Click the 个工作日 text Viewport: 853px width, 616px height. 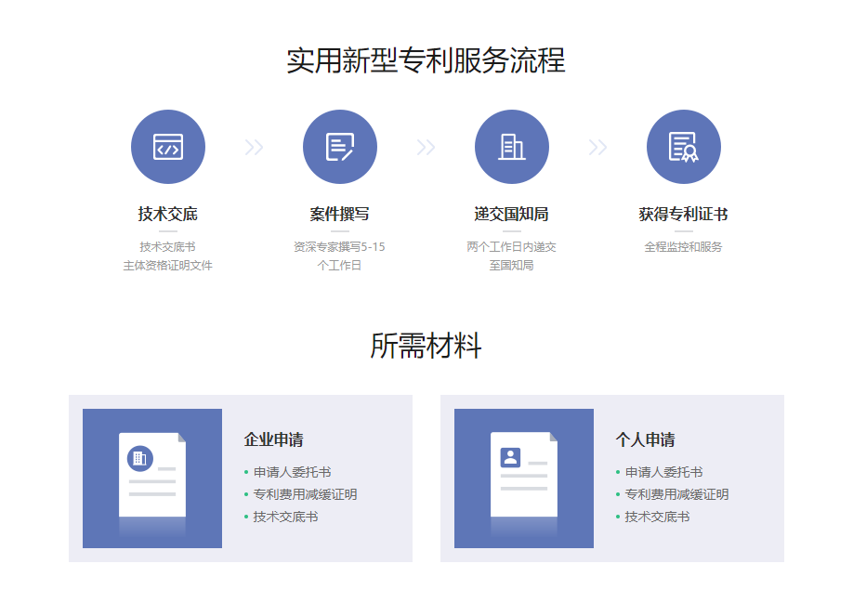(x=340, y=266)
